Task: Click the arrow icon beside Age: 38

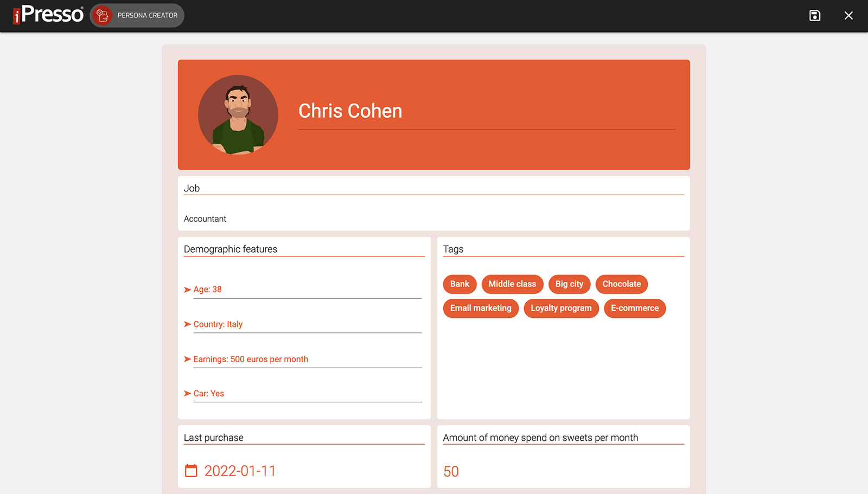Action: coord(187,289)
